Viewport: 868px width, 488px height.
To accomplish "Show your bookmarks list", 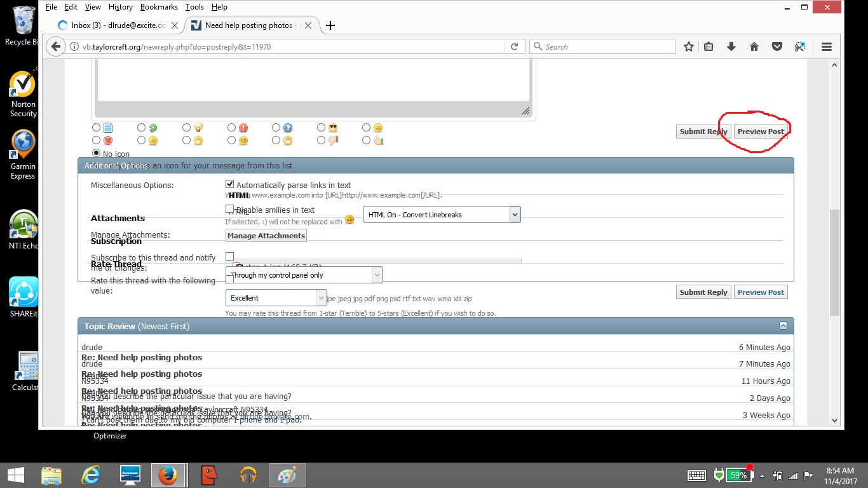I will (709, 46).
